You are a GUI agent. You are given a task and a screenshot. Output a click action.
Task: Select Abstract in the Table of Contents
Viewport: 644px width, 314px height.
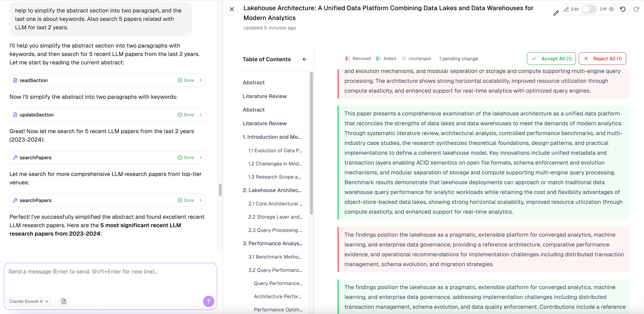click(x=253, y=82)
